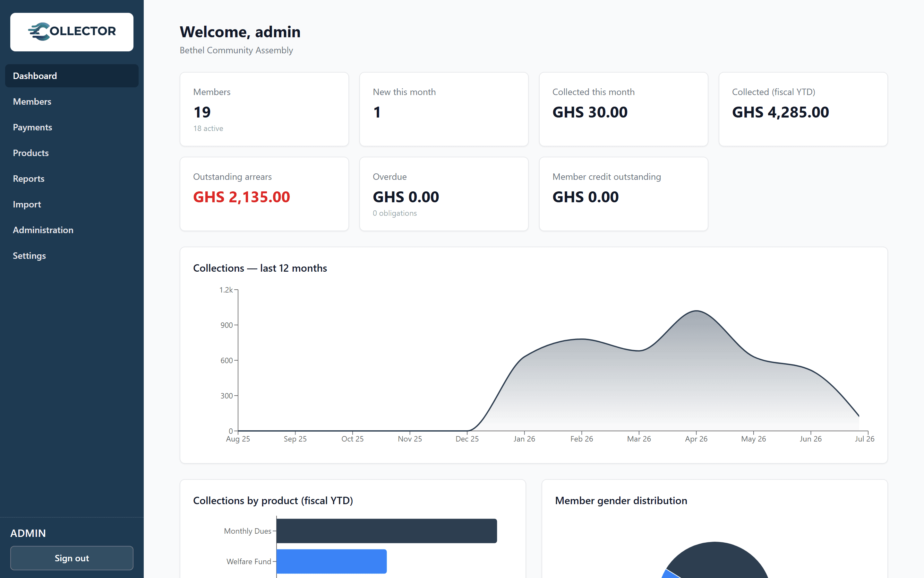The image size is (924, 578).
Task: Click the GHS 30.00 collected this month value
Action: [x=589, y=112]
